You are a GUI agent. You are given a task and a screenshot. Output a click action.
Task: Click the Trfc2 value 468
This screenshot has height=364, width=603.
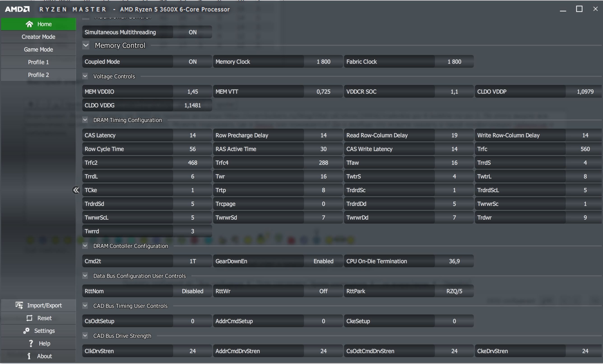pos(192,162)
